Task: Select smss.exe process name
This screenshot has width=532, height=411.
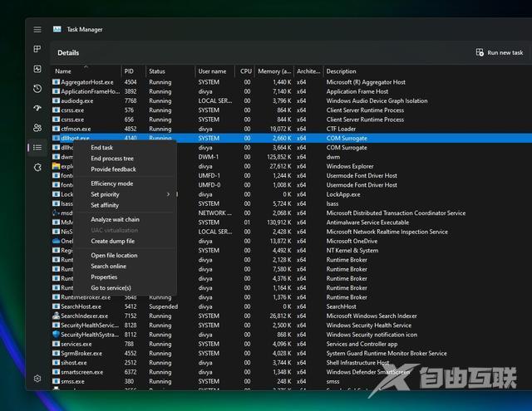Action: 72,381
